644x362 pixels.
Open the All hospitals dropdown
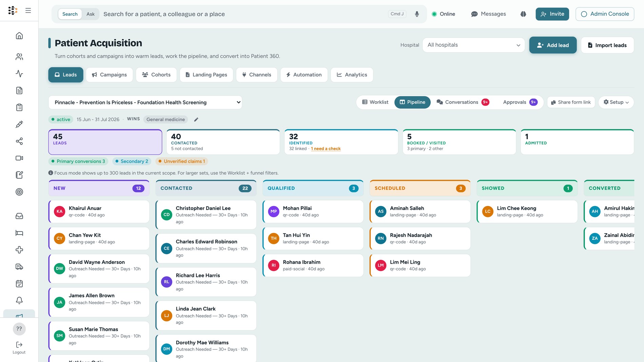point(474,45)
